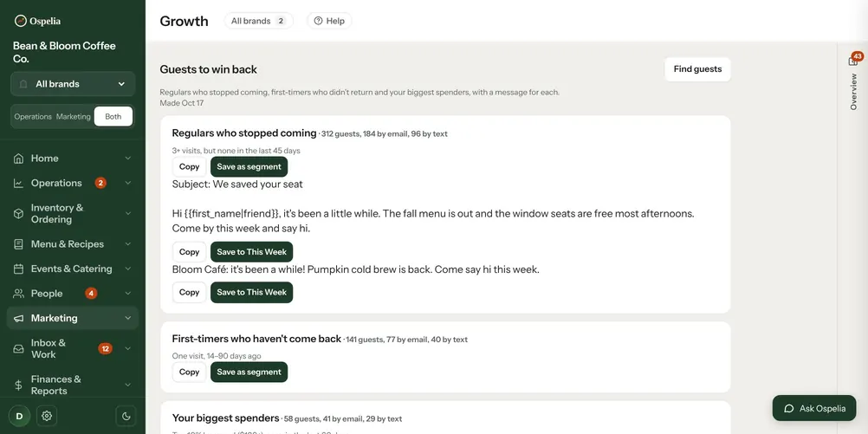Open the Home sidebar icon
The image size is (868, 434).
pos(18,159)
